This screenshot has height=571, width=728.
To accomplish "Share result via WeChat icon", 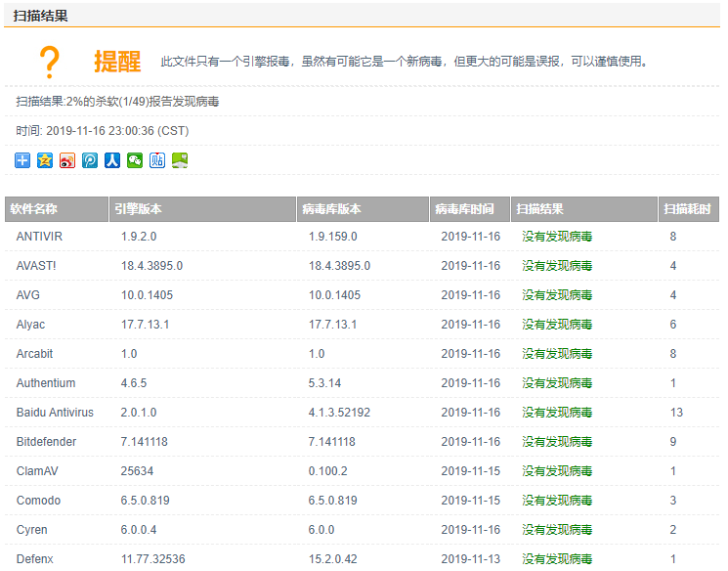I will tap(135, 160).
